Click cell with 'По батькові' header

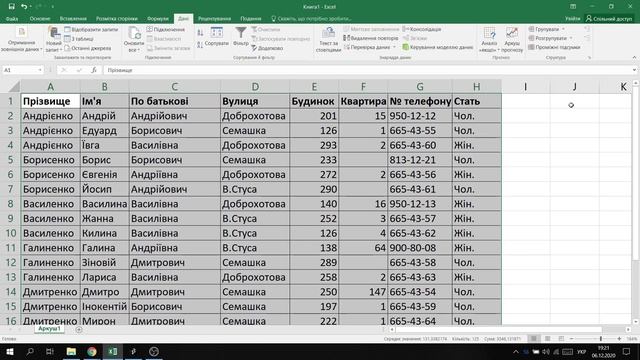(175, 101)
